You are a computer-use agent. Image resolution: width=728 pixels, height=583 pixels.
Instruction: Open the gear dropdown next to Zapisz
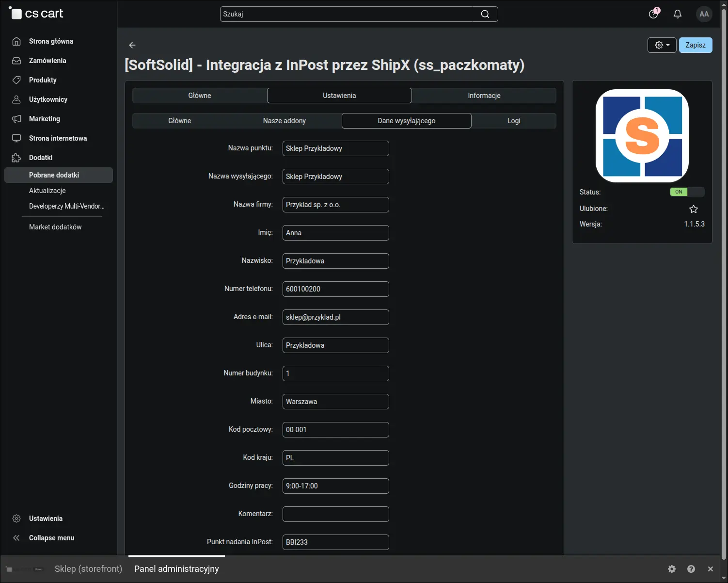pos(662,45)
